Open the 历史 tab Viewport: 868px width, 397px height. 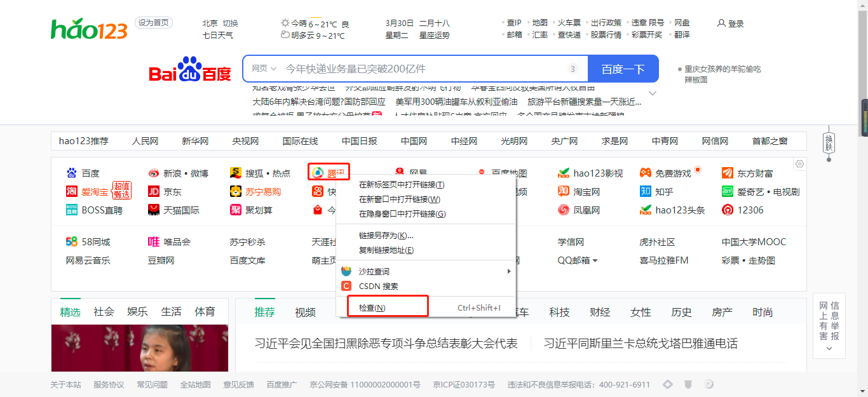pos(682,313)
